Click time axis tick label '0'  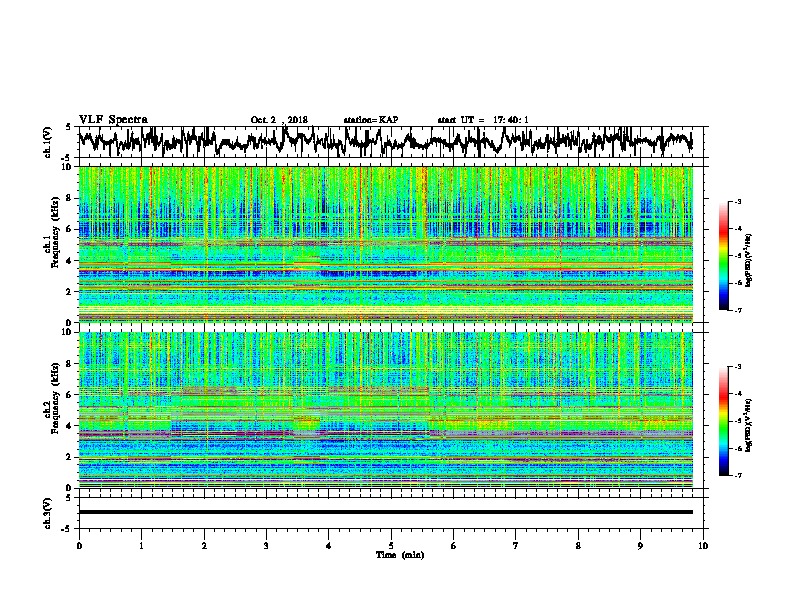tap(79, 546)
